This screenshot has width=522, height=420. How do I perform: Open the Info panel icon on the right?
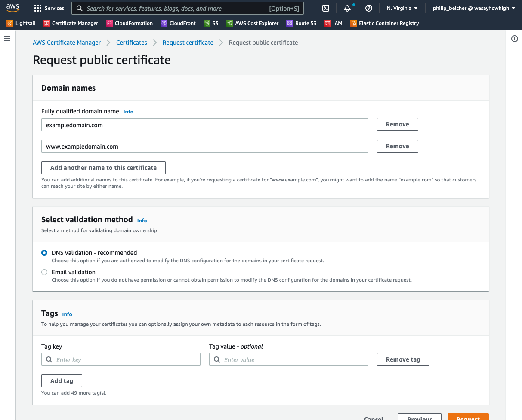(515, 39)
